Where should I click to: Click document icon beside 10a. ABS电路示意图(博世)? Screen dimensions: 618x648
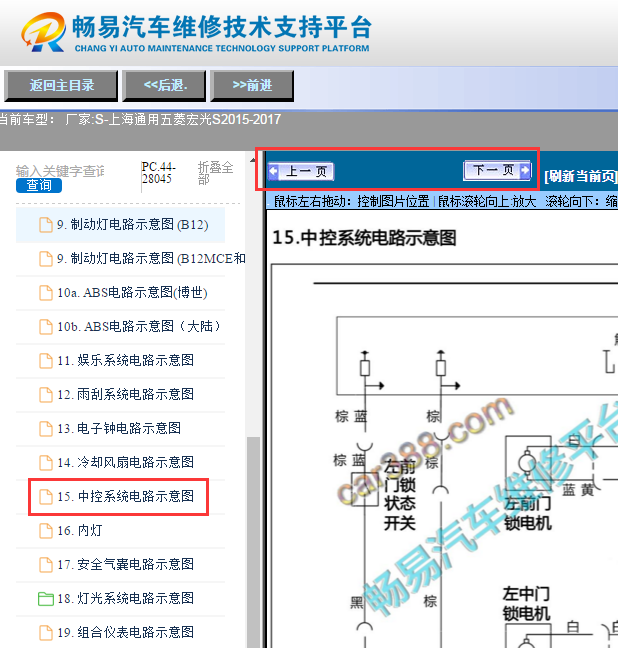[45, 293]
